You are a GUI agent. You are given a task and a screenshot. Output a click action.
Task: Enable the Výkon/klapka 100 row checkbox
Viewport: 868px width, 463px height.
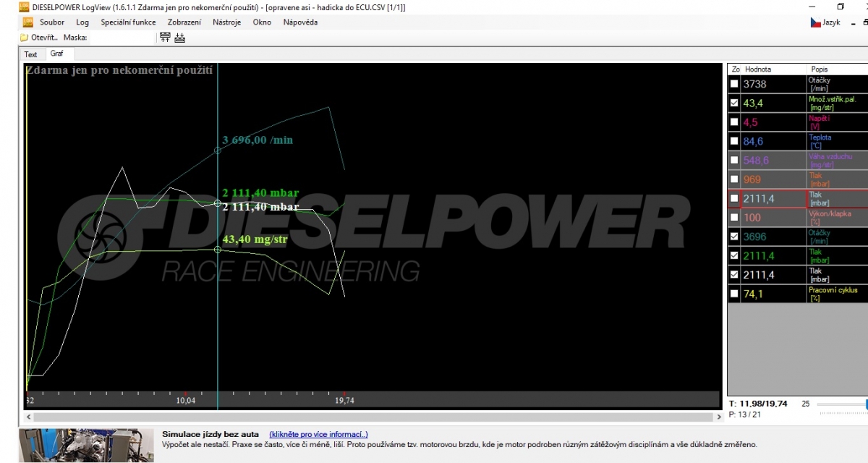734,218
